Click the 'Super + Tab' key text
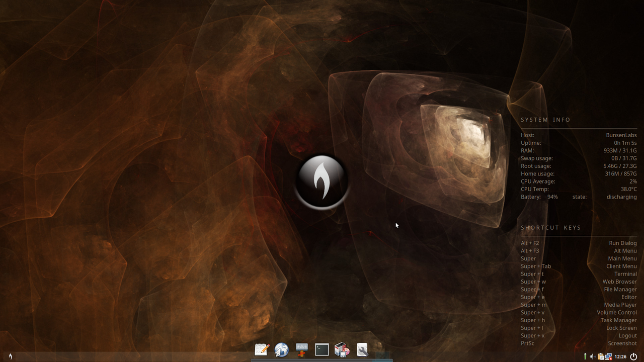This screenshot has height=362, width=644. click(x=536, y=266)
